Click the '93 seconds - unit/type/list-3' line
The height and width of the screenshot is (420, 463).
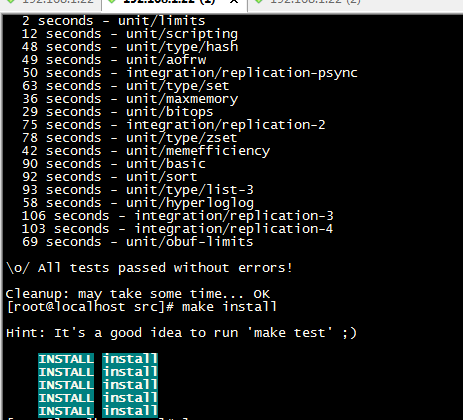click(138, 190)
